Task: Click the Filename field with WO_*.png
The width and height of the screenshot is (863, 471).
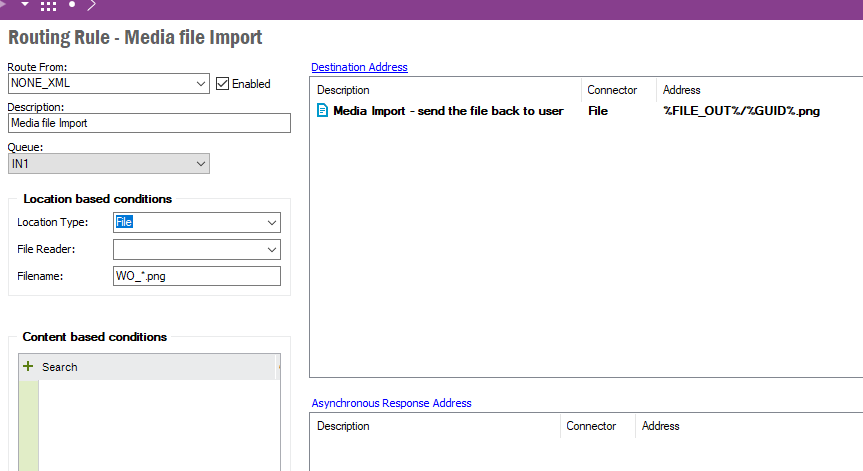Action: coord(196,276)
